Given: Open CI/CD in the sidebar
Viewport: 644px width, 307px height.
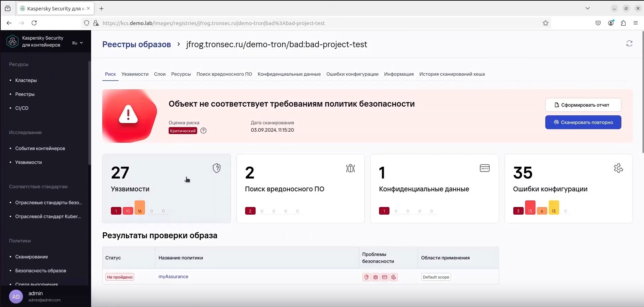Looking at the screenshot, I should click(x=22, y=108).
